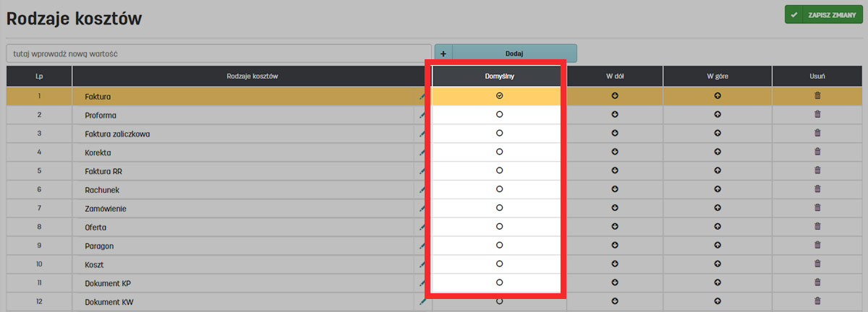Click the Rodzaje kosztów column header
Screen dimensions: 868x312
[252, 76]
